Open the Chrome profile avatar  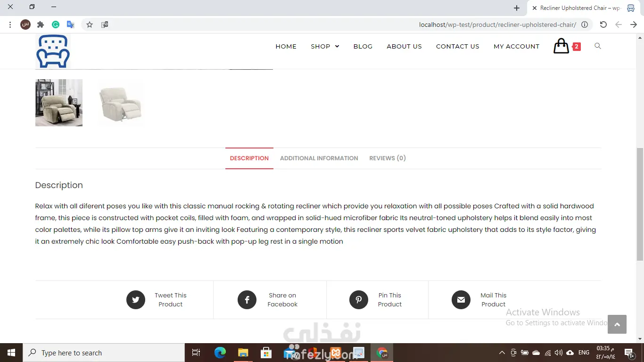(x=25, y=25)
